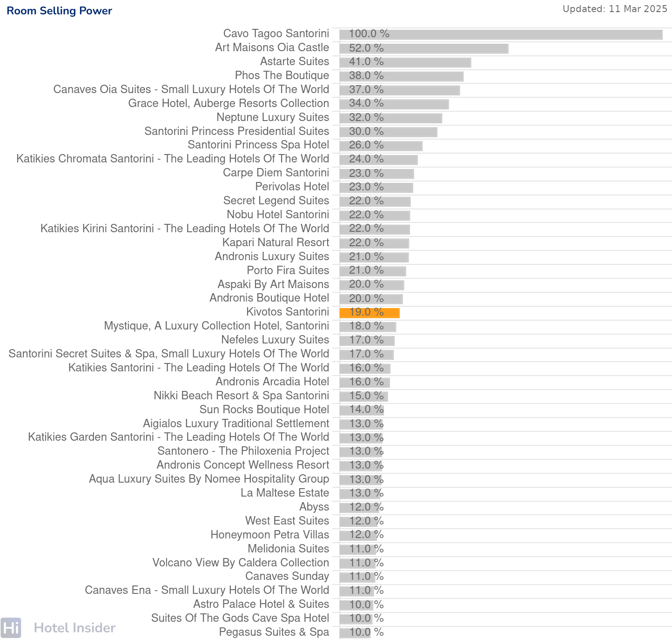This screenshot has height=639, width=672.
Task: Click the 38.0 % bar
Action: (402, 76)
